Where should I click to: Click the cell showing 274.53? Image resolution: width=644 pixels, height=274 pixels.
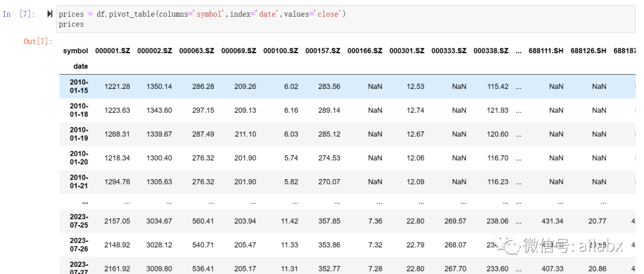(329, 158)
